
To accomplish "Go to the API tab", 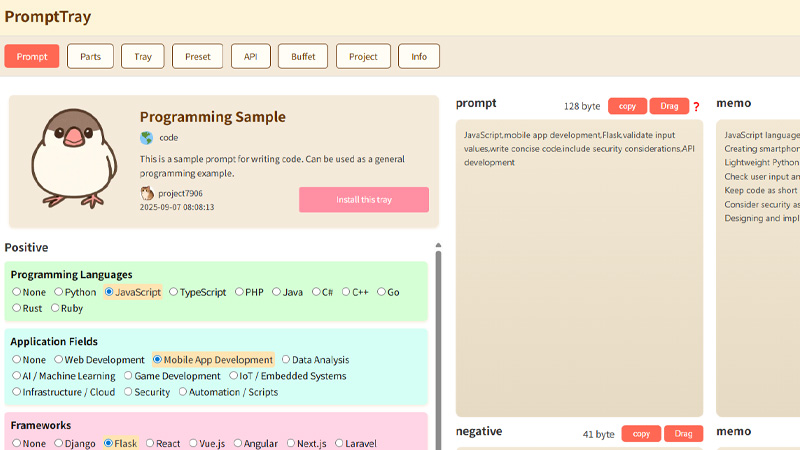I will (x=250, y=57).
